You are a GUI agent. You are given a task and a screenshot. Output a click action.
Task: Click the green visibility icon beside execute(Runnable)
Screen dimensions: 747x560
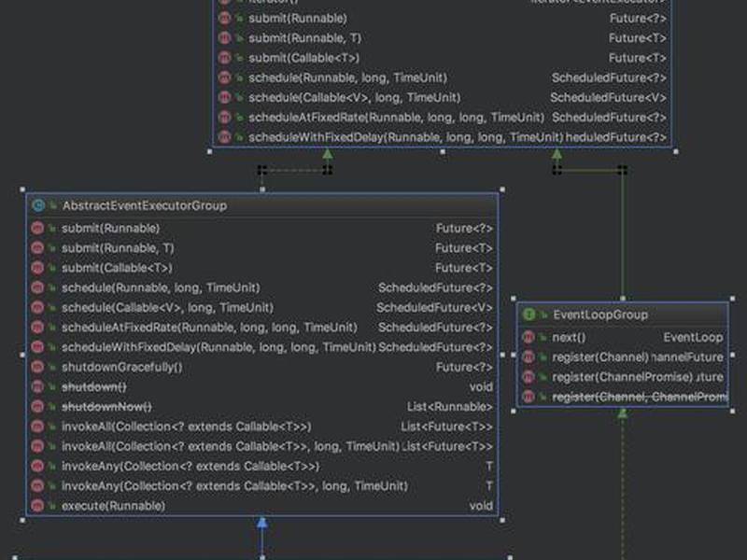tap(52, 506)
